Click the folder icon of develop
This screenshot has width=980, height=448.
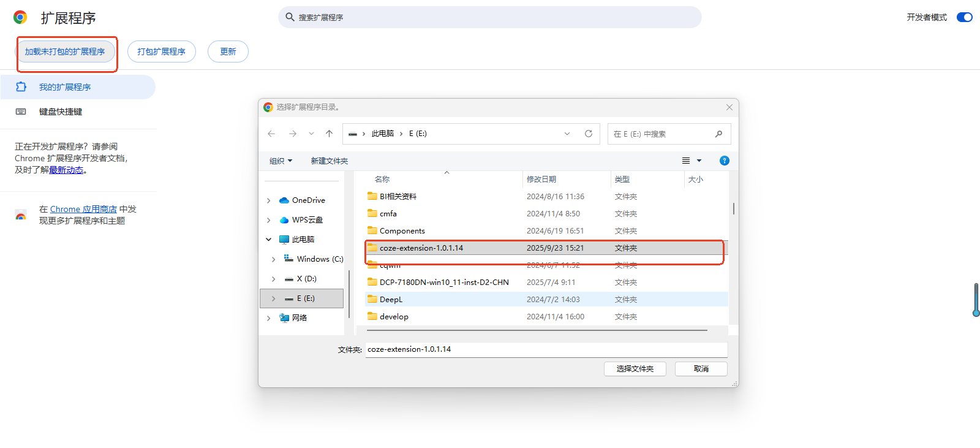[372, 316]
